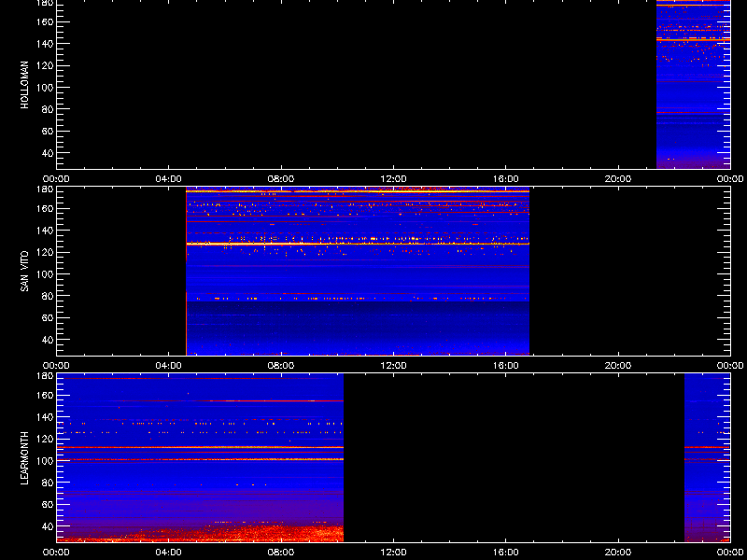Select the Holloman spectrogram data block
This screenshot has height=560, width=747.
click(x=693, y=84)
